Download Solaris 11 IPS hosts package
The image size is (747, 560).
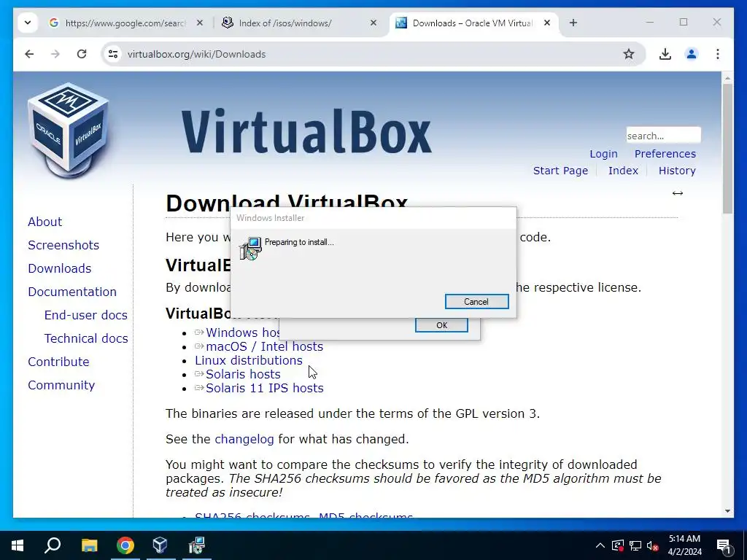tap(264, 388)
